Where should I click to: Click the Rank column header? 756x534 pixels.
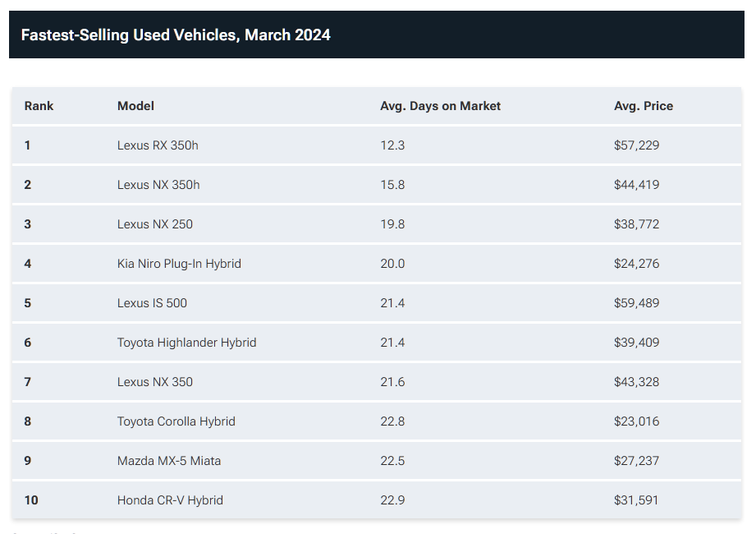click(39, 106)
